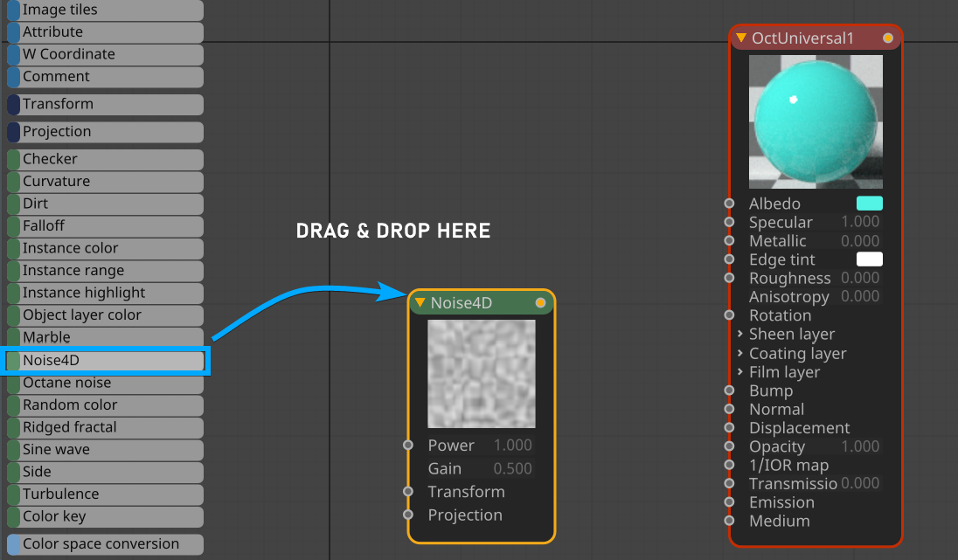Expand the Coating layer section
Image resolution: width=958 pixels, height=560 pixels.
740,354
